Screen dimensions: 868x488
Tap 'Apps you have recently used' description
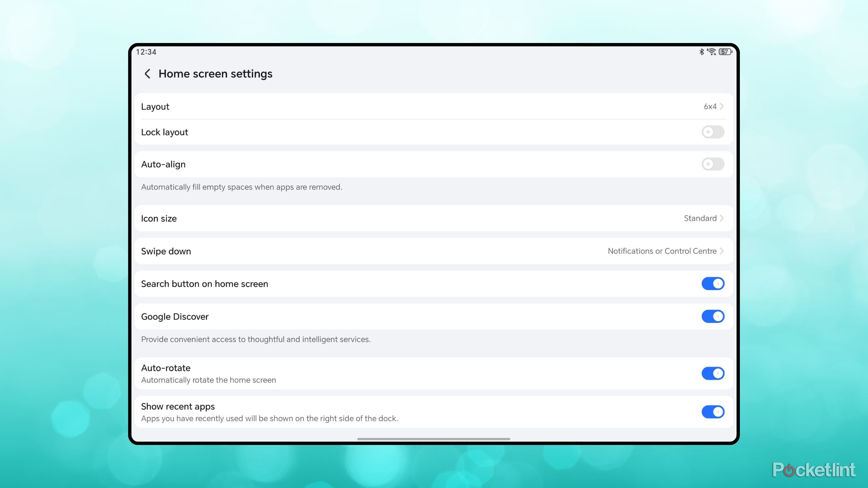(270, 419)
